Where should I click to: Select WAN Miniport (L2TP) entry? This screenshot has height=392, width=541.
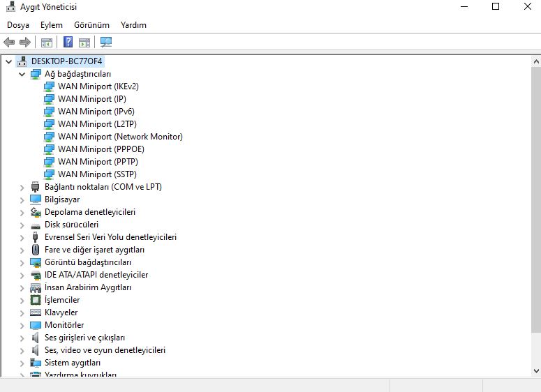tap(97, 124)
